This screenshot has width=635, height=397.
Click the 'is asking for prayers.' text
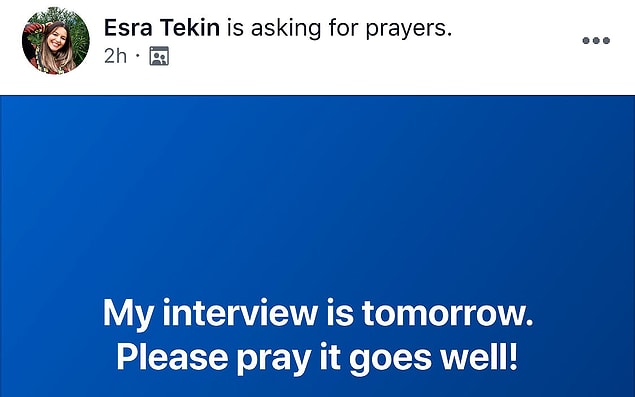339,29
